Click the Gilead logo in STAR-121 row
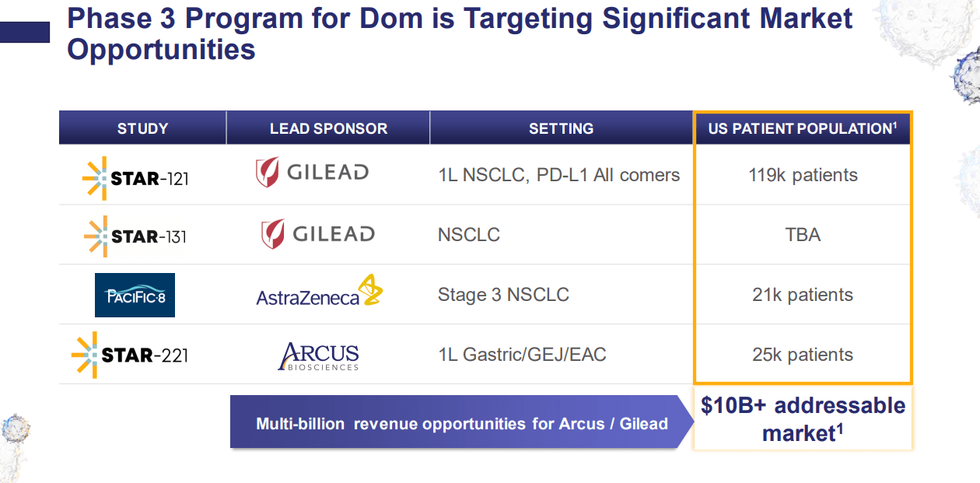Viewport: 980px width, 483px height. [x=312, y=173]
